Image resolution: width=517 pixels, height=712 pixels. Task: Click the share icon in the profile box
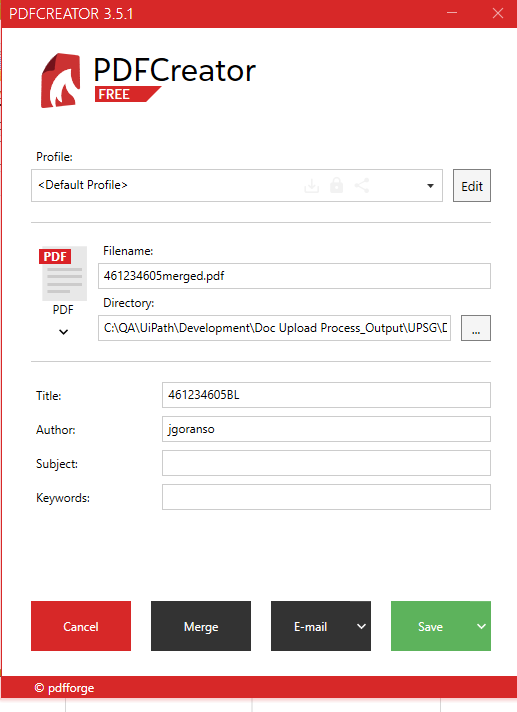pos(362,185)
